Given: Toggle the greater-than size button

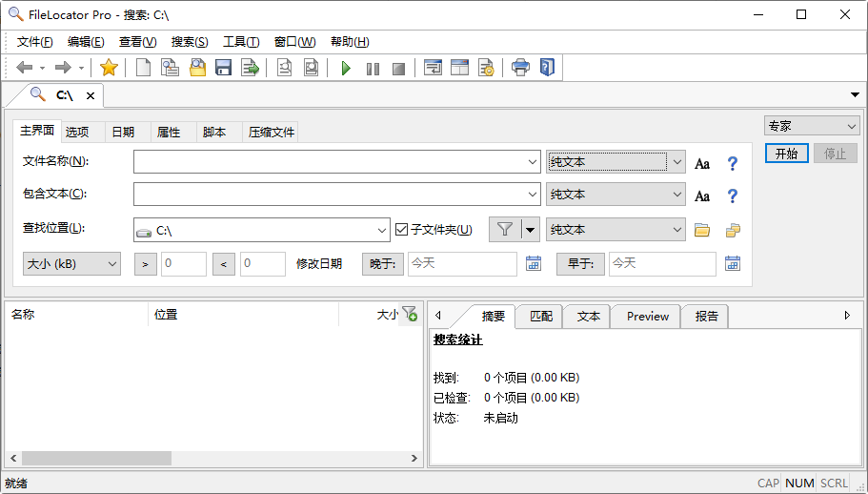Looking at the screenshot, I should [146, 264].
